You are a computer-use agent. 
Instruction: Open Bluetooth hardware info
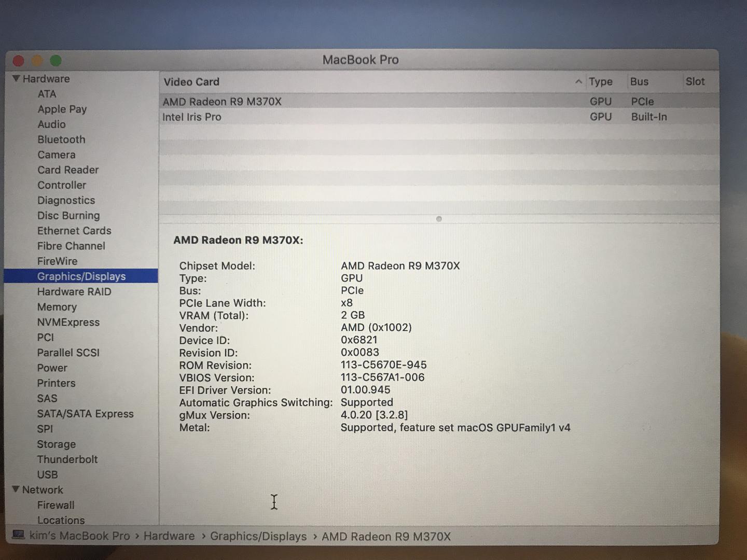coord(61,139)
